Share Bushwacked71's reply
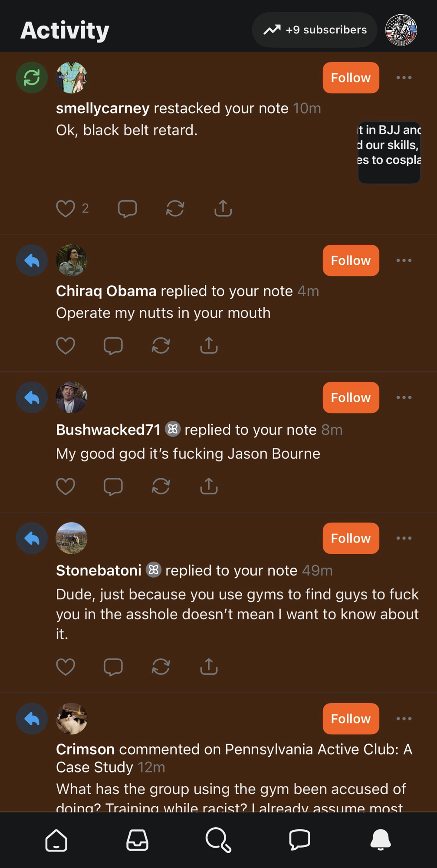The height and width of the screenshot is (868, 437). pos(209,487)
